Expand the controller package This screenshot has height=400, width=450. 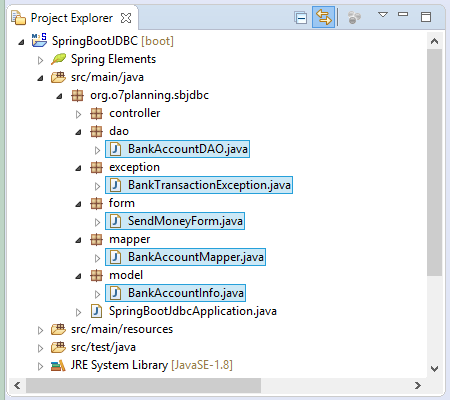(78, 114)
